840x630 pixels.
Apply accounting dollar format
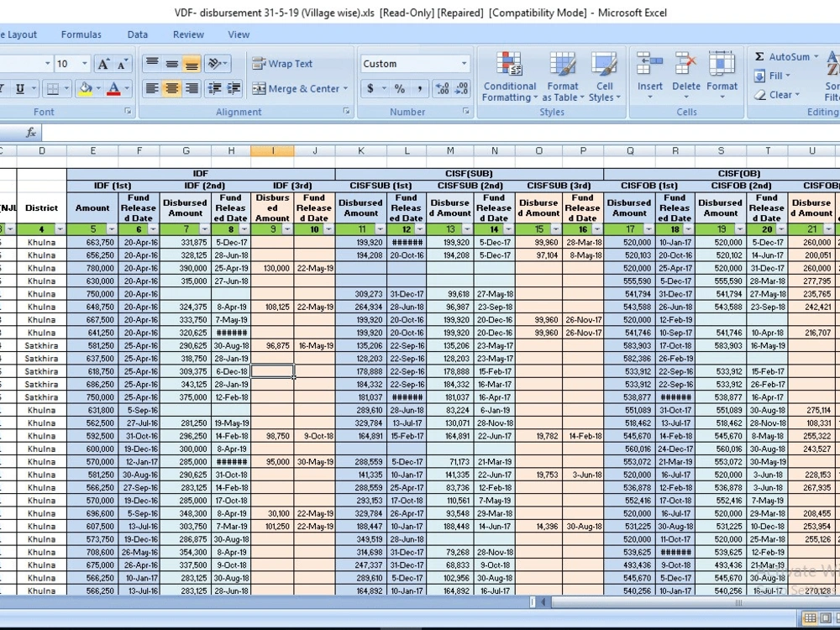pos(370,88)
